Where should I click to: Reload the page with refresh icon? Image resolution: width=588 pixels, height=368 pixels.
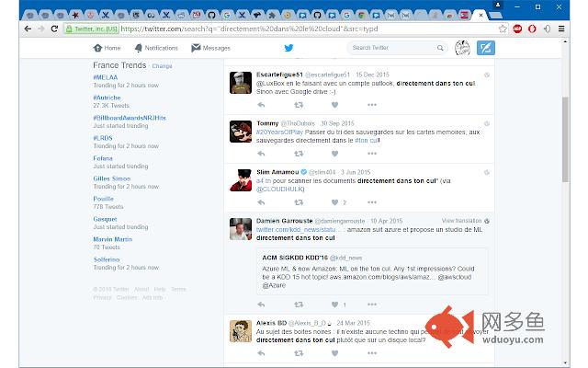tap(54, 29)
